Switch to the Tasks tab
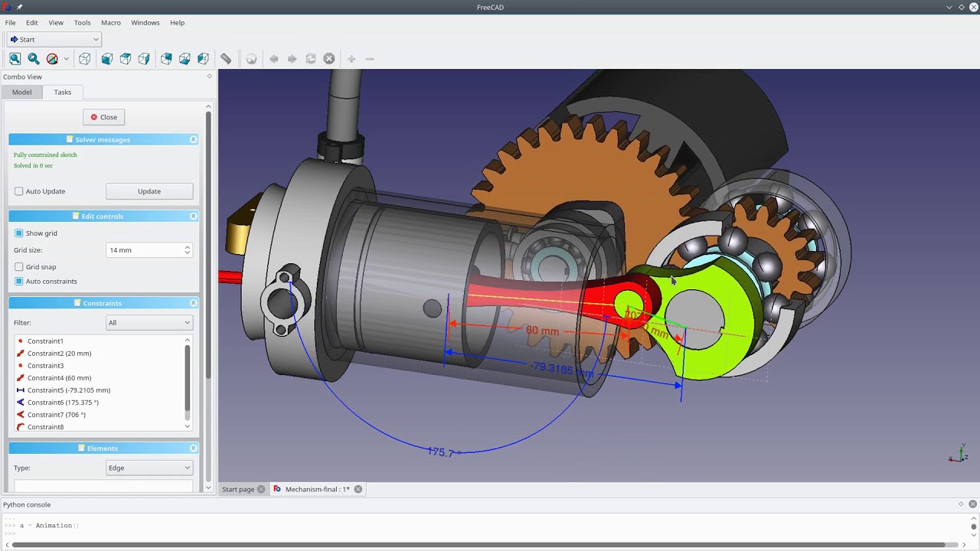This screenshot has height=551, width=980. tap(63, 92)
